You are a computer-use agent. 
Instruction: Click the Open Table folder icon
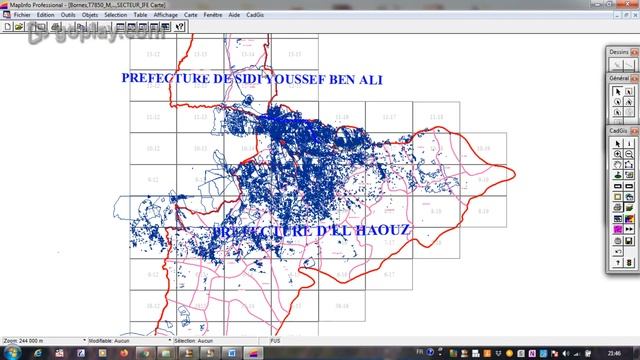(19, 27)
